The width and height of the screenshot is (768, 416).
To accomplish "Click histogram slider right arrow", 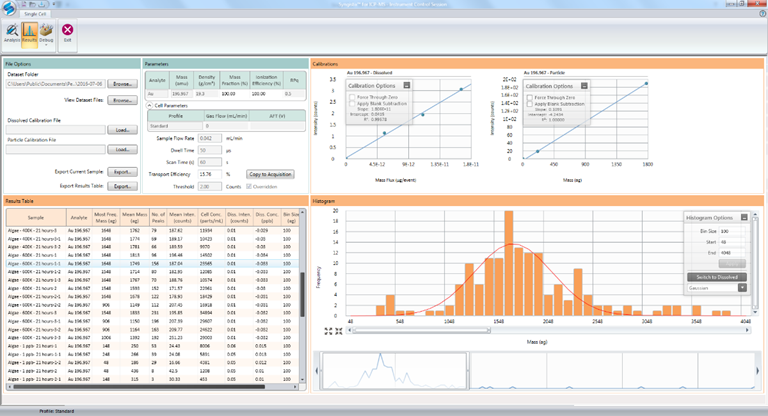I will click(x=747, y=330).
